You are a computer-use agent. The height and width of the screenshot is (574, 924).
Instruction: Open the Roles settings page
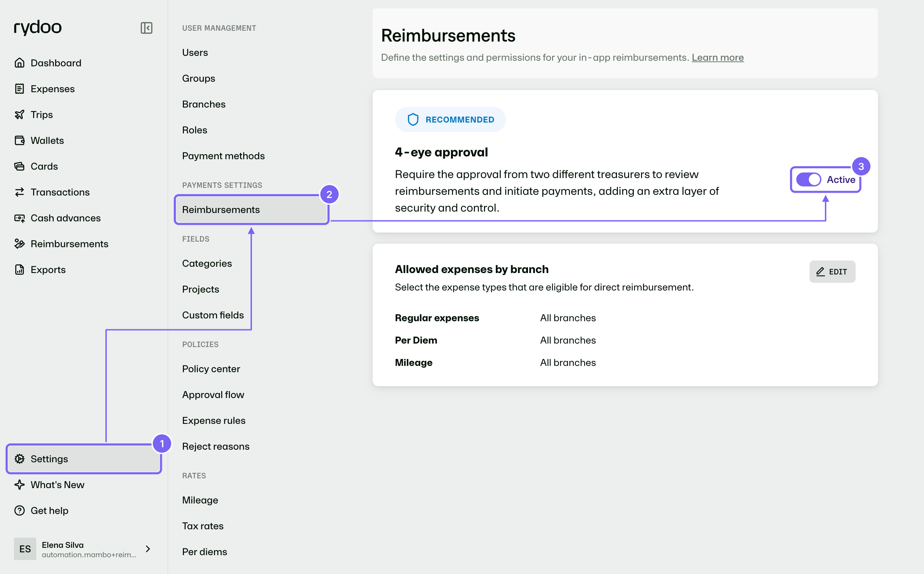[x=195, y=130]
